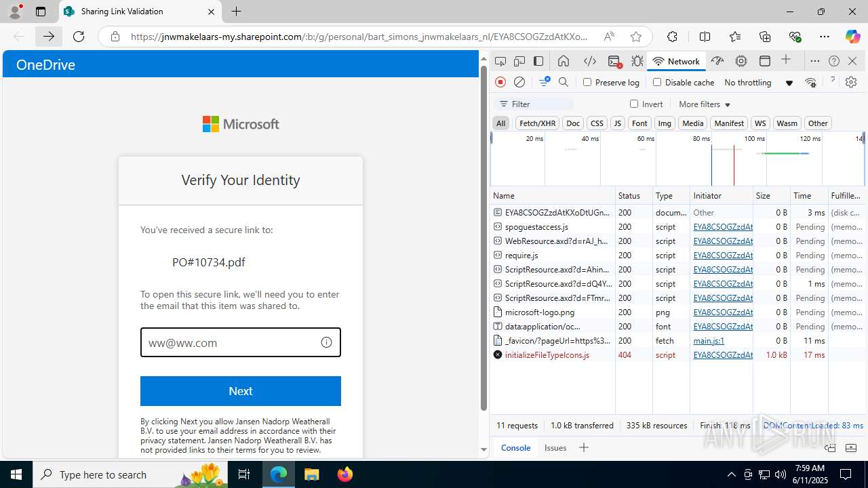This screenshot has width=868, height=488.
Task: Filter requests by Fetch/XHR
Action: coord(537,123)
